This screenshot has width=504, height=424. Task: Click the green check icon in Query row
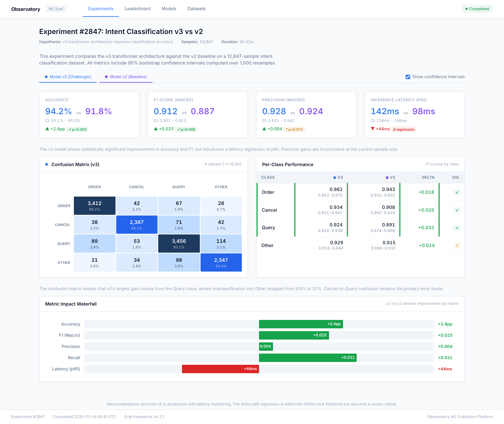[457, 228]
